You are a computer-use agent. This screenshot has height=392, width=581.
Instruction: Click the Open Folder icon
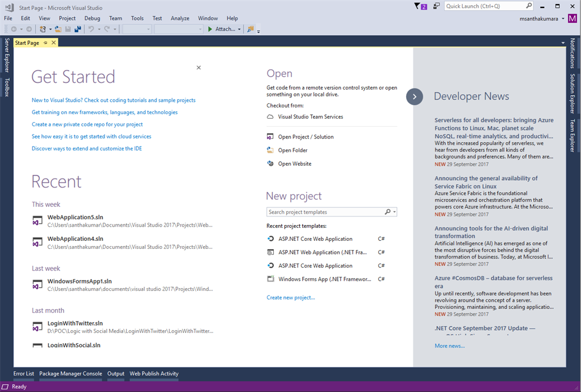(x=270, y=150)
